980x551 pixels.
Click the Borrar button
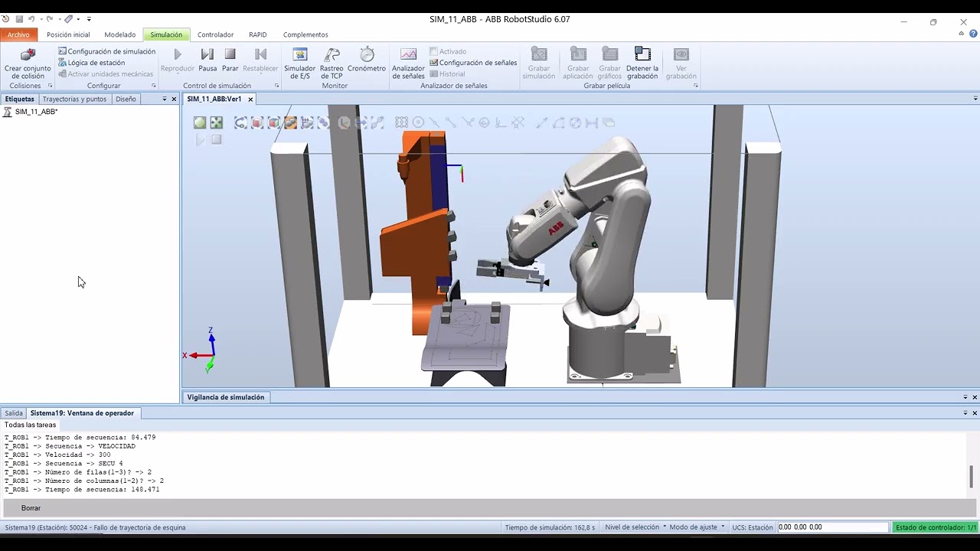[31, 508]
